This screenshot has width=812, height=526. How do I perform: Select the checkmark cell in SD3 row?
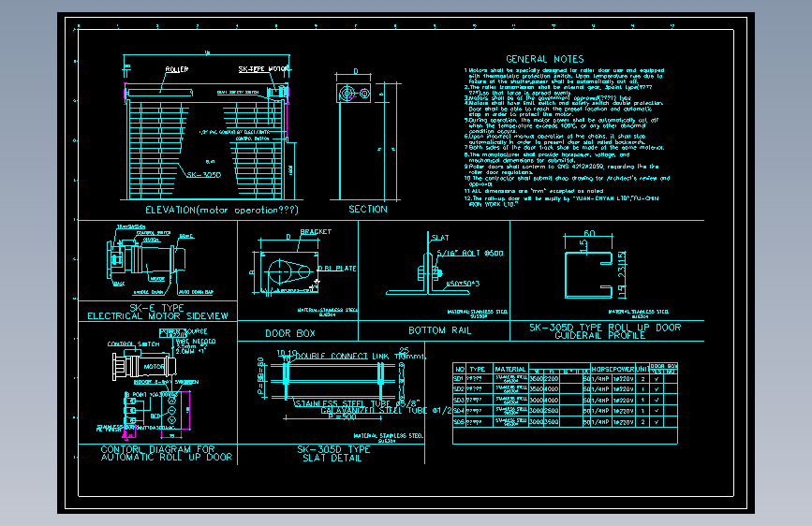point(657,400)
